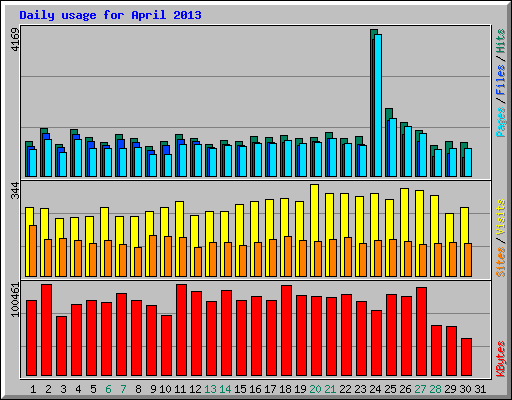Click green weekend day label 27

[420, 389]
